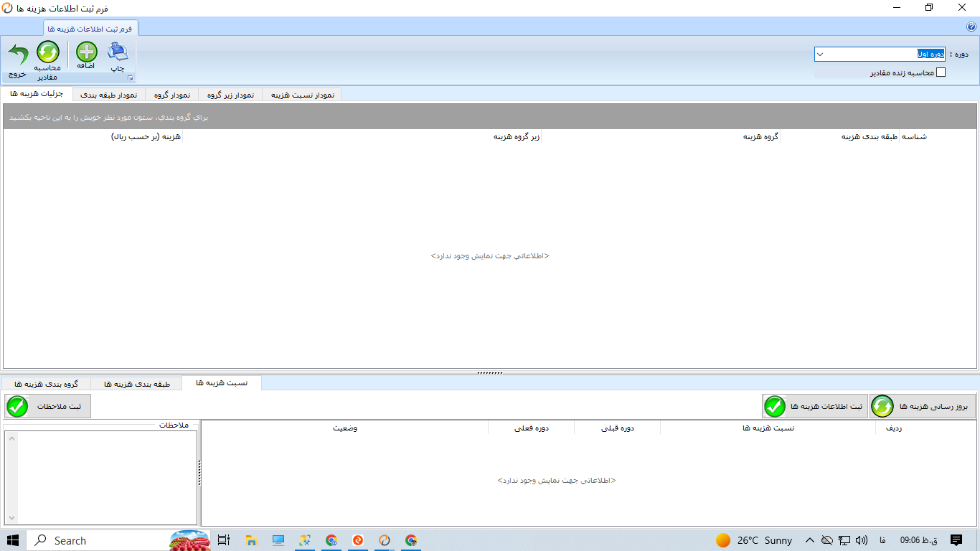The image size is (980, 551).
Task: Click the وضعیت column header
Action: tap(345, 428)
